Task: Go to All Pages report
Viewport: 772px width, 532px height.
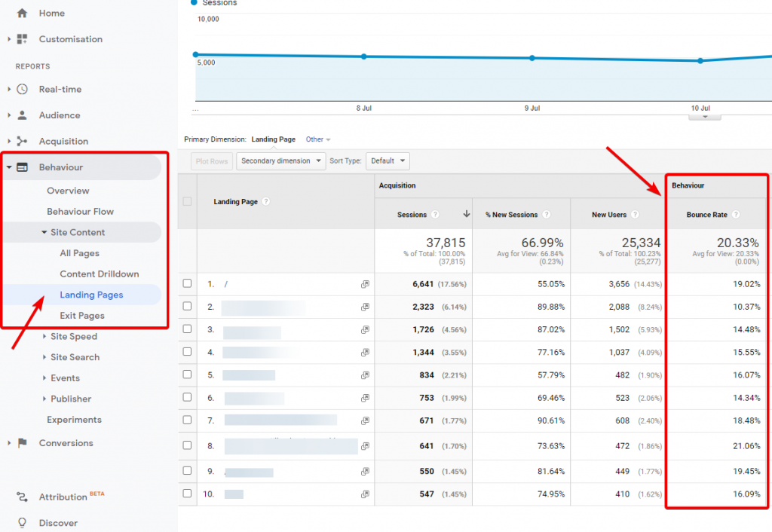Action: [80, 253]
